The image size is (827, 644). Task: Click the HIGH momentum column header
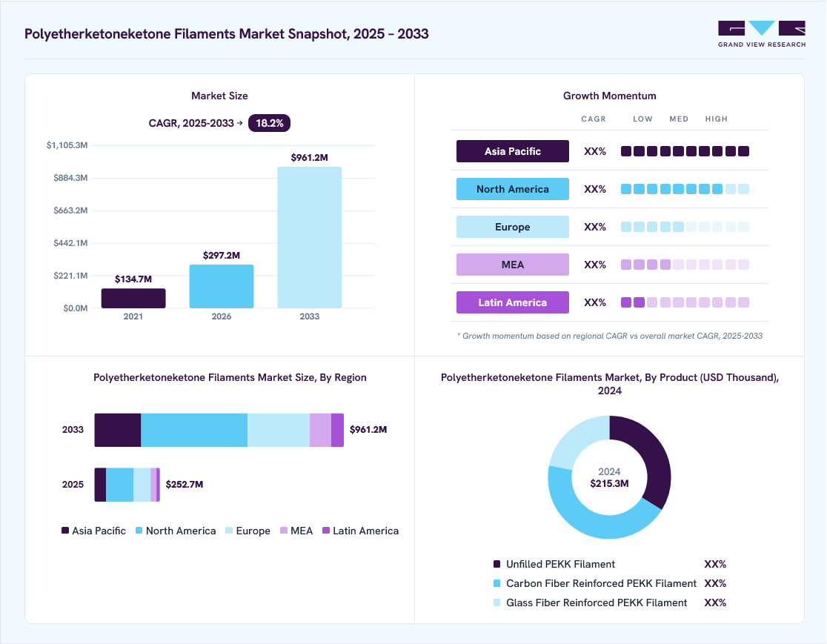717,119
